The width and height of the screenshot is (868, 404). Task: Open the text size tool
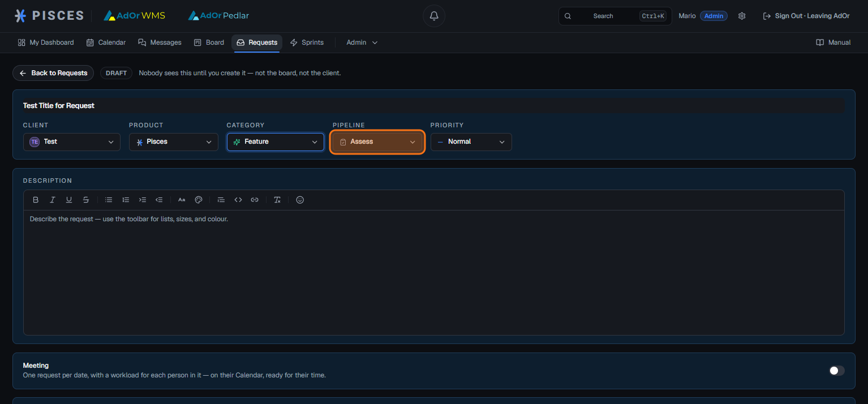(182, 200)
